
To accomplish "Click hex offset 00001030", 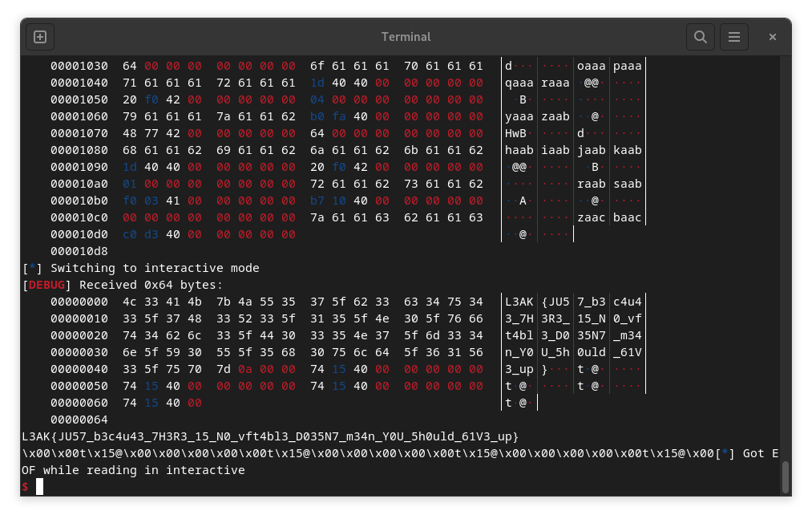I will coord(79,66).
